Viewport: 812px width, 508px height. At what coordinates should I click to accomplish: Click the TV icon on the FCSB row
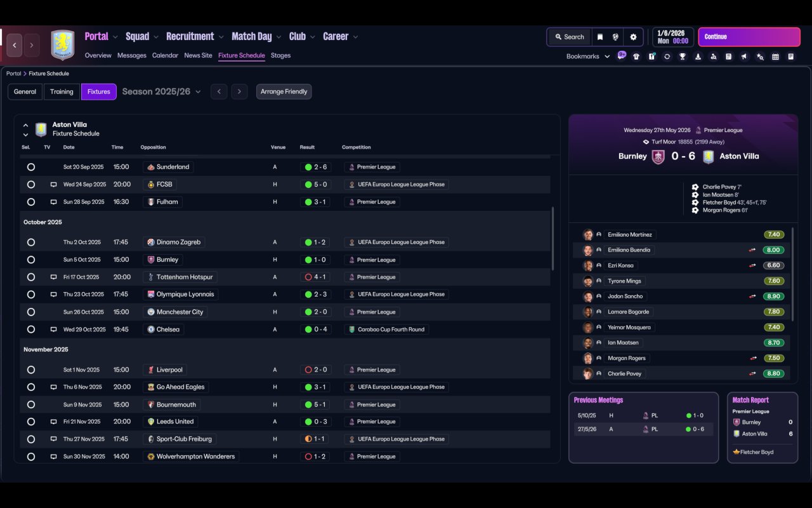tap(54, 185)
